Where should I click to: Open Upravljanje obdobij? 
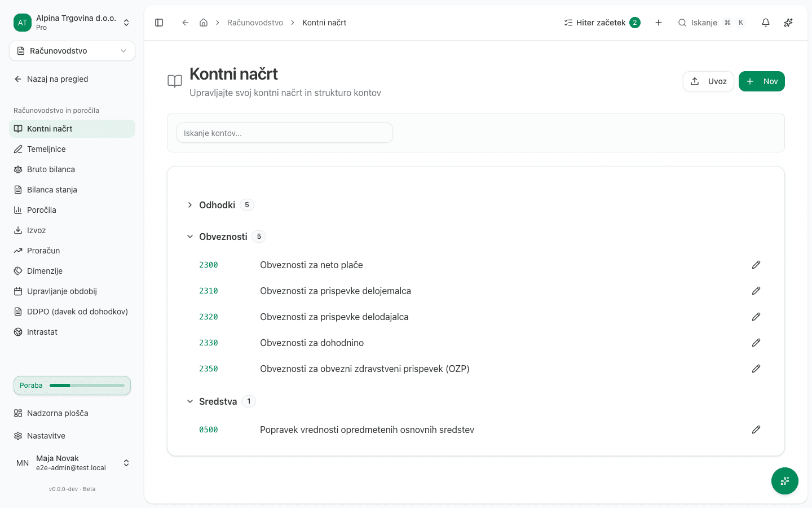[72, 291]
